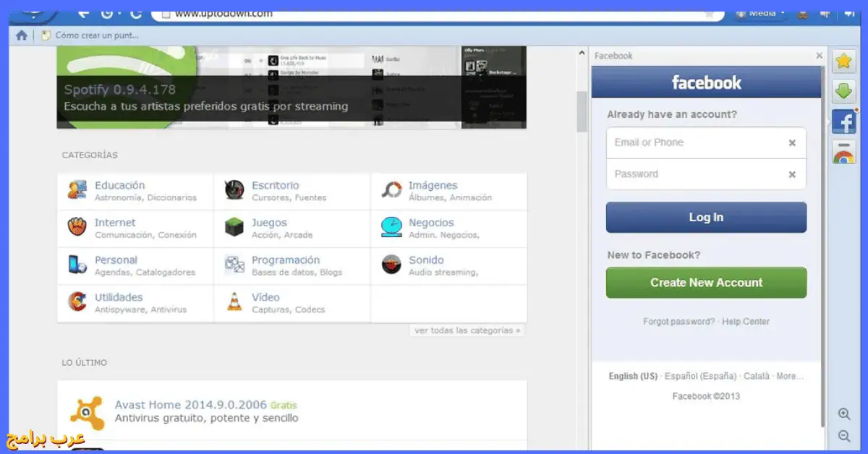The image size is (868, 454).
Task: Click the Email or Phone input
Action: click(x=706, y=142)
